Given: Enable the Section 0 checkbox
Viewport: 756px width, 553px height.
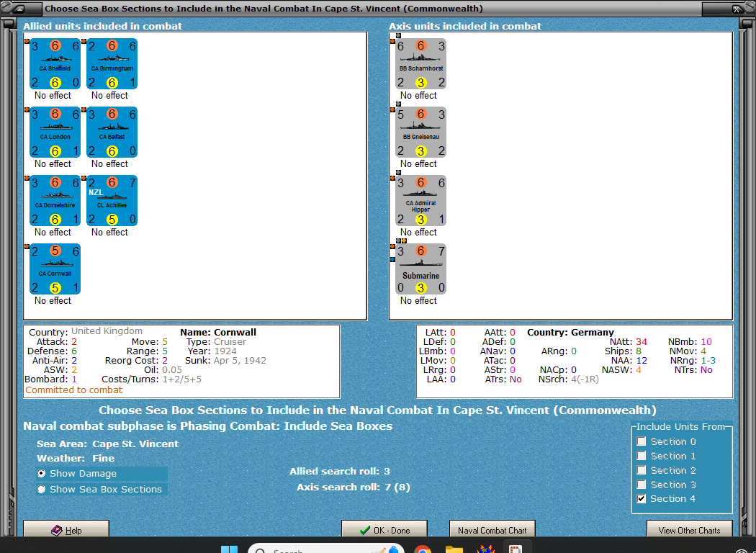Looking at the screenshot, I should click(x=642, y=441).
